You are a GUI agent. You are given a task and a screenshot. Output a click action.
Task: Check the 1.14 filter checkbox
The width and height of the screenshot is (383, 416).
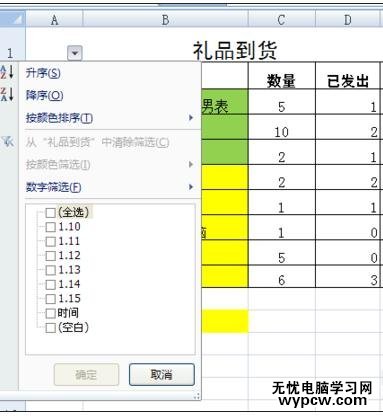coord(50,285)
